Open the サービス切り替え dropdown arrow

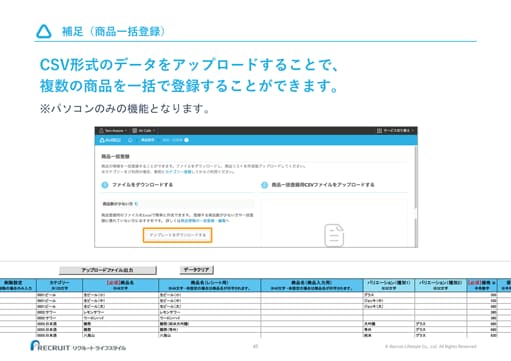click(x=412, y=131)
